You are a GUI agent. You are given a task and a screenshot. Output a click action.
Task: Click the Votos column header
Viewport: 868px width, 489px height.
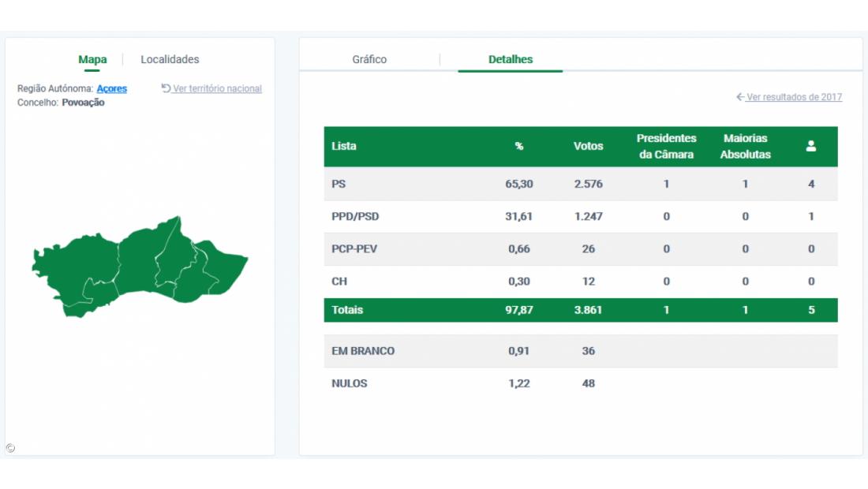pos(588,146)
